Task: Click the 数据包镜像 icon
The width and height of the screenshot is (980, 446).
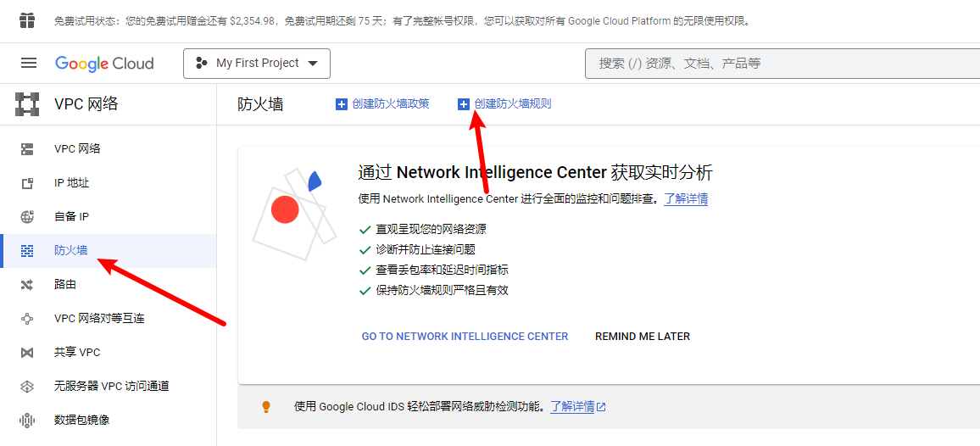Action: pos(27,421)
